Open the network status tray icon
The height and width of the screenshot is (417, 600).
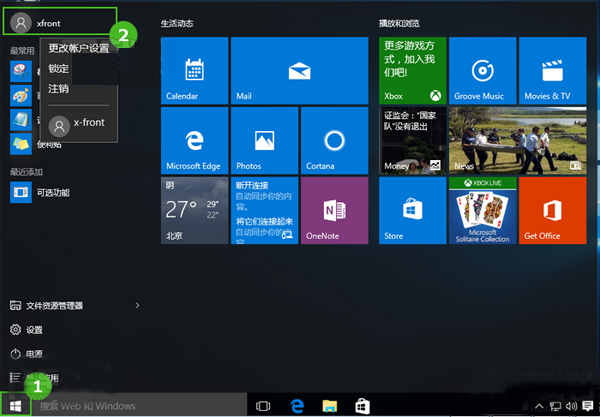coord(555,406)
